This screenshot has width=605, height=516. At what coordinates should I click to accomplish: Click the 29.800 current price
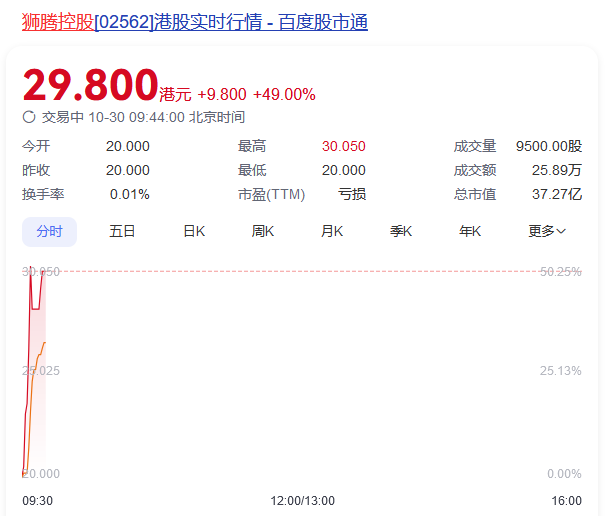point(90,86)
